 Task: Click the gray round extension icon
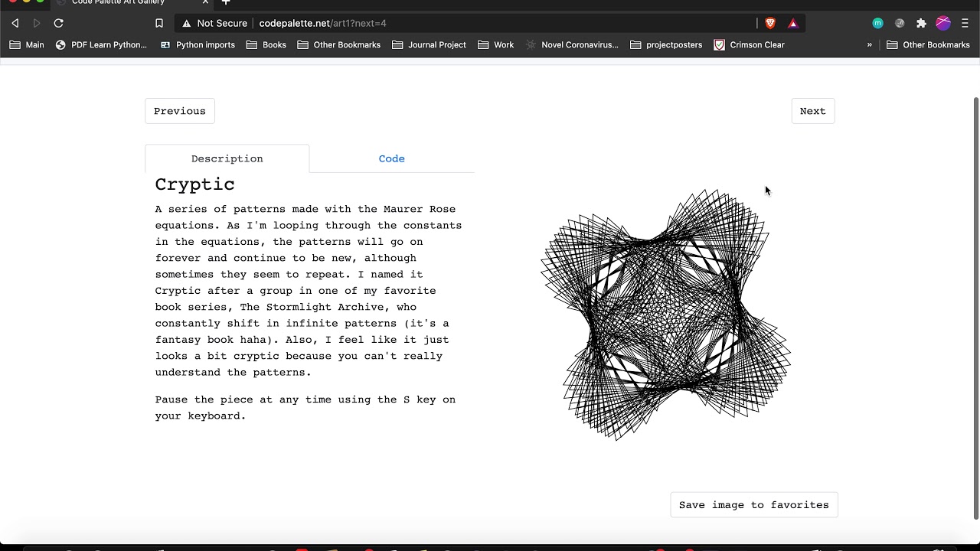click(900, 23)
